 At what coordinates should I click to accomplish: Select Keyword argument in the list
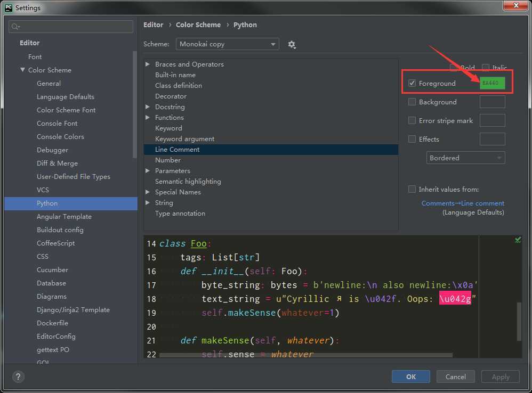[184, 139]
